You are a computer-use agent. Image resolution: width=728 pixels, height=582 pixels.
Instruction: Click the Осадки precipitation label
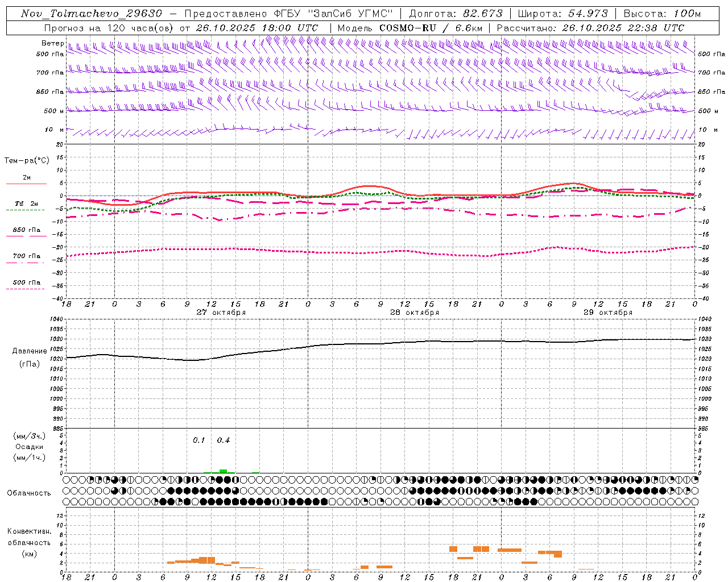coord(30,447)
